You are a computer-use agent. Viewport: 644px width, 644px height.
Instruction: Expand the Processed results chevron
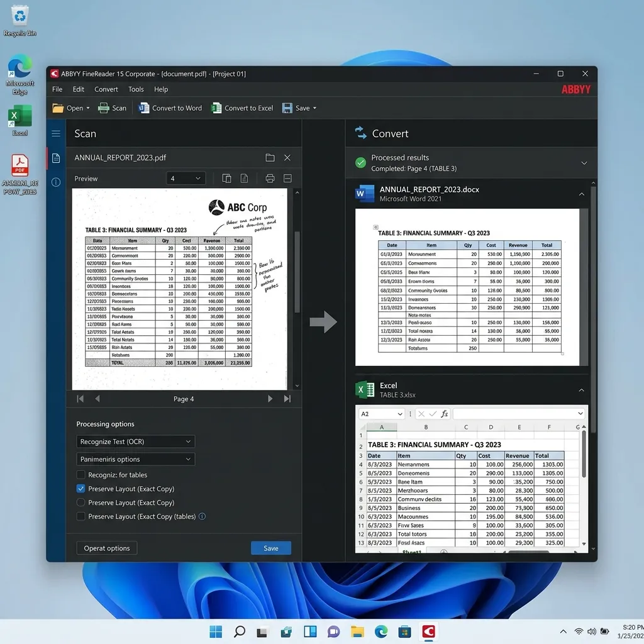pos(584,163)
